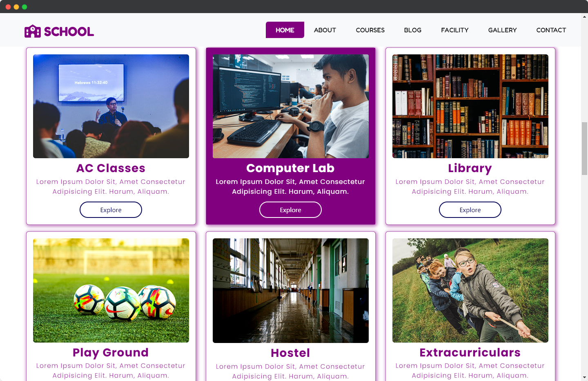Select the Library heading
588x381 pixels.
[x=470, y=168]
